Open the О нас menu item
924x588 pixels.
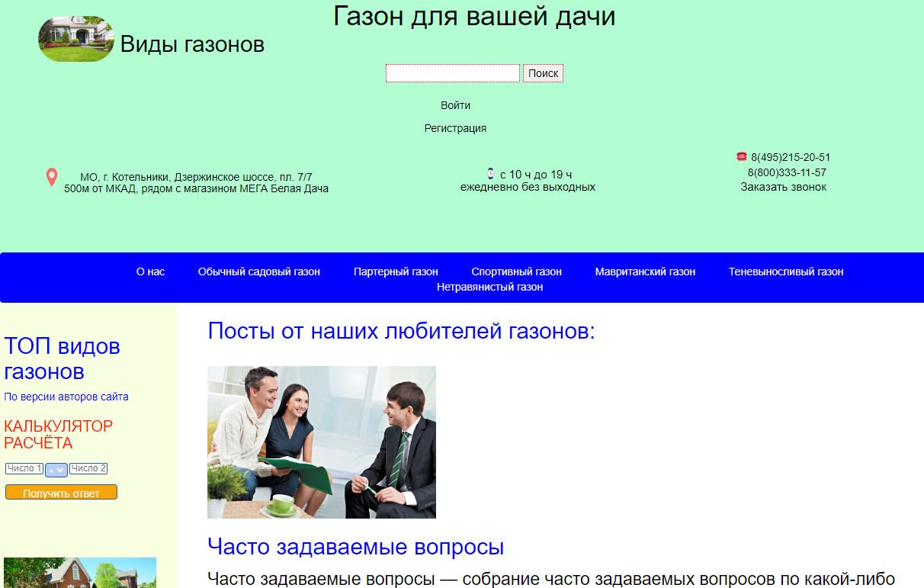coord(150,272)
